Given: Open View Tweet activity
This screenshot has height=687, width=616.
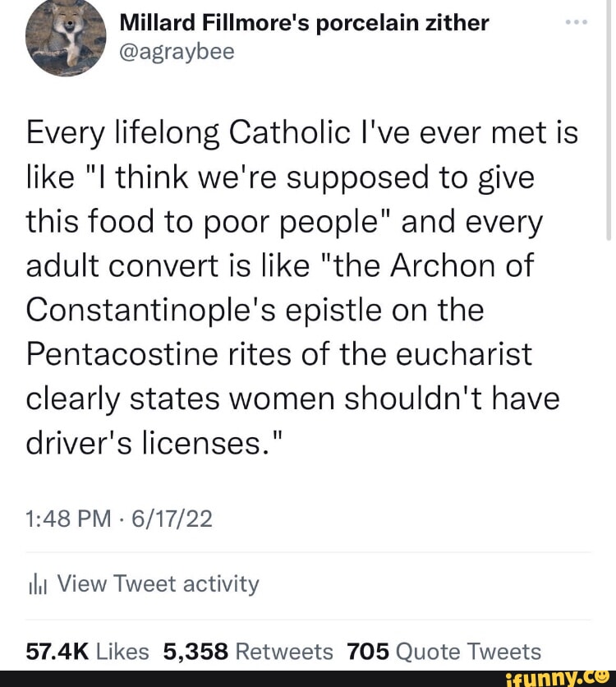Looking at the screenshot, I should tap(159, 584).
